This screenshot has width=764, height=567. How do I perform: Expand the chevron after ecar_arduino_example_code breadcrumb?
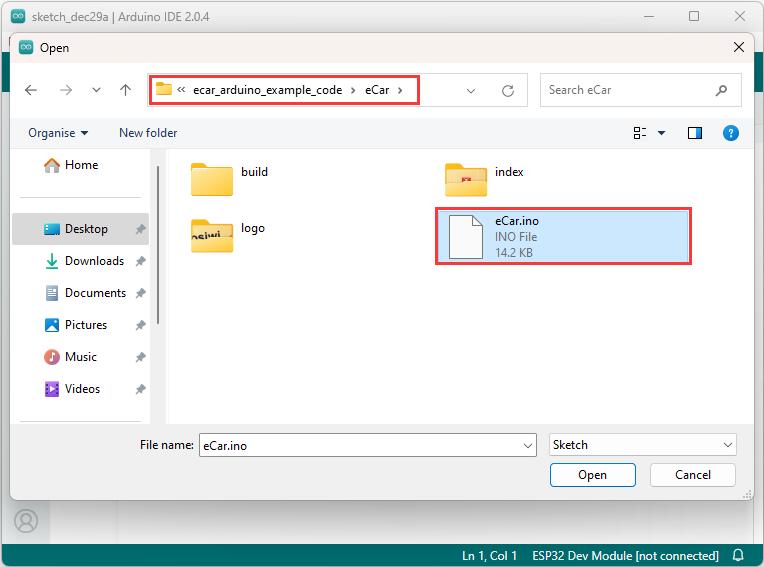coord(353,90)
